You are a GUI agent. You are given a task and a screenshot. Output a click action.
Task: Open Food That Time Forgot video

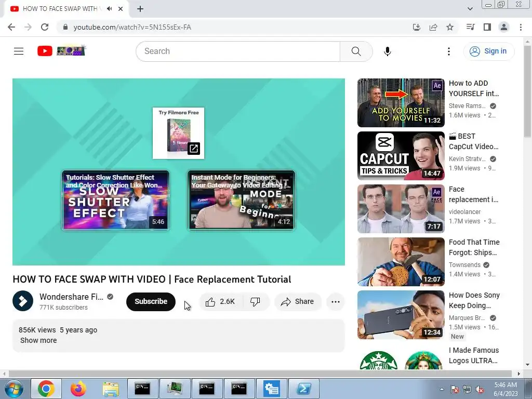coord(401,262)
